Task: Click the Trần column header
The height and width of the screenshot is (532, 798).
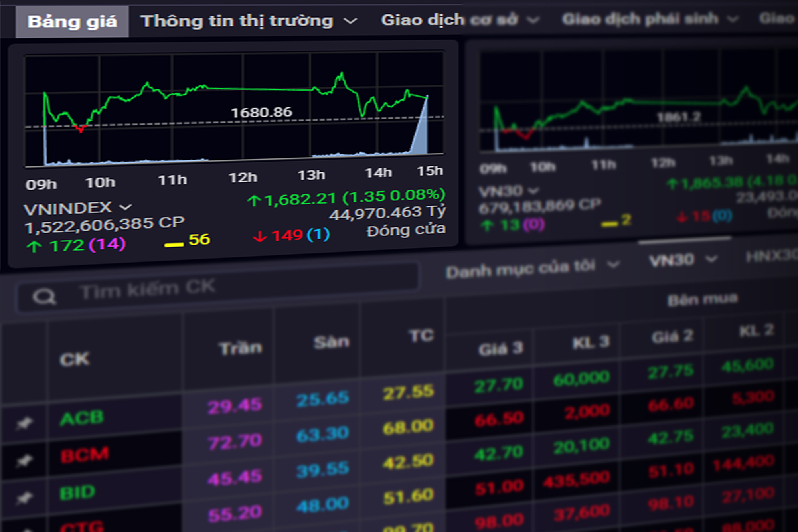Action: pyautogui.click(x=241, y=348)
